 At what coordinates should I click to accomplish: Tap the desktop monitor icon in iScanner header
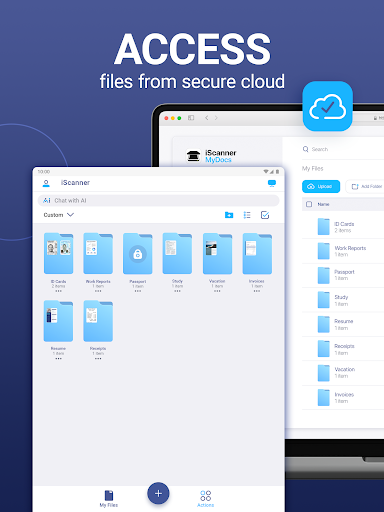pos(272,183)
